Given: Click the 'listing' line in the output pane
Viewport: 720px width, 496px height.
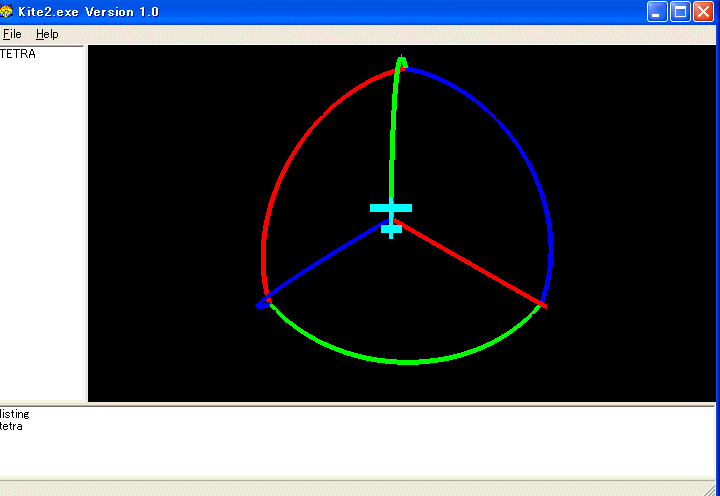Looking at the screenshot, I should (15, 414).
